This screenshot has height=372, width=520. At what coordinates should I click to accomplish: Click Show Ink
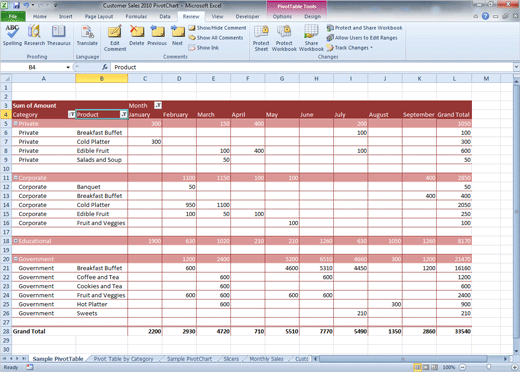click(204, 48)
